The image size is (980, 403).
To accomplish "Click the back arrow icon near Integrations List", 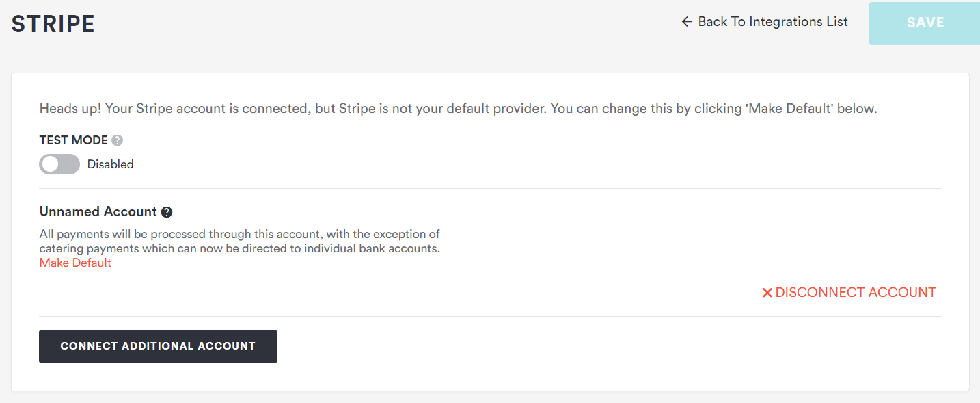I will coord(687,22).
